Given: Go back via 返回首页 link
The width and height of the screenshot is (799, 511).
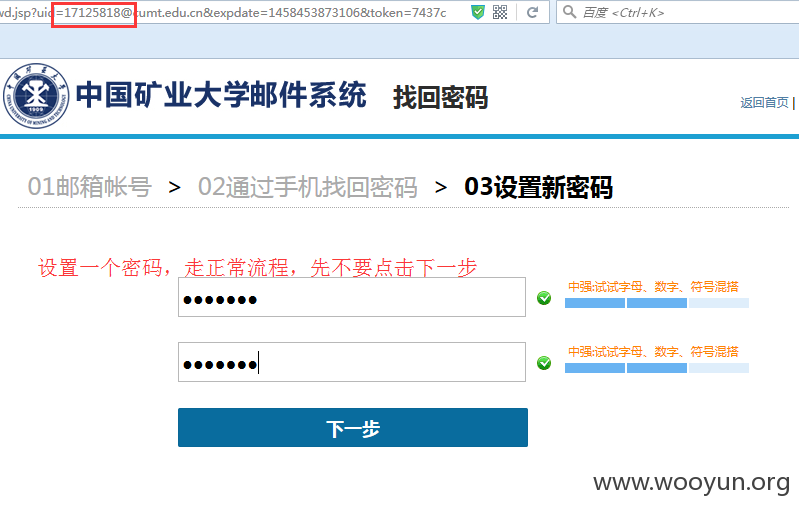Looking at the screenshot, I should point(764,102).
